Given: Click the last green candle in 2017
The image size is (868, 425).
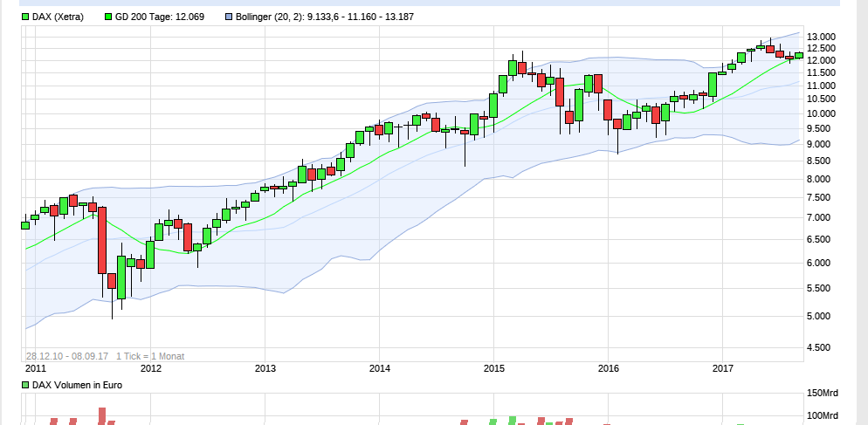Looking at the screenshot, I should (x=799, y=55).
